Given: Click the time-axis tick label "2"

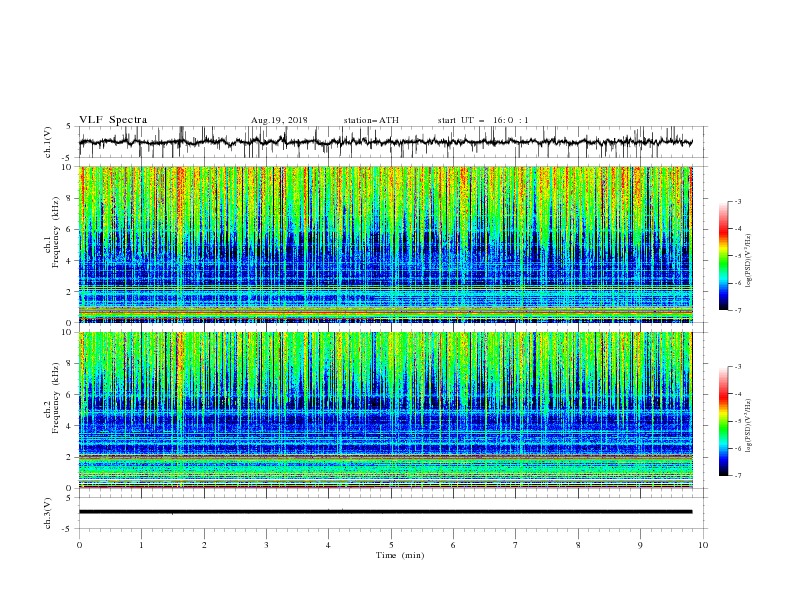Looking at the screenshot, I should [x=204, y=545].
